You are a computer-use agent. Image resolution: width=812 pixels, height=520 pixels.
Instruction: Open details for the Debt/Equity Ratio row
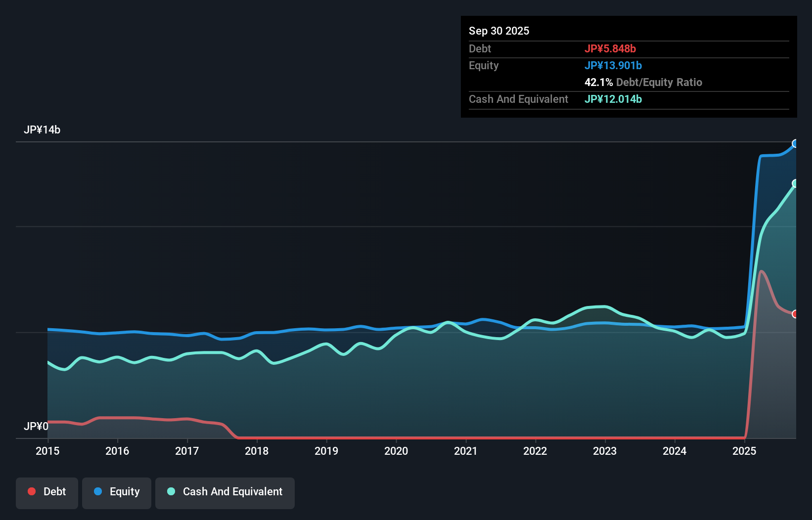[643, 82]
